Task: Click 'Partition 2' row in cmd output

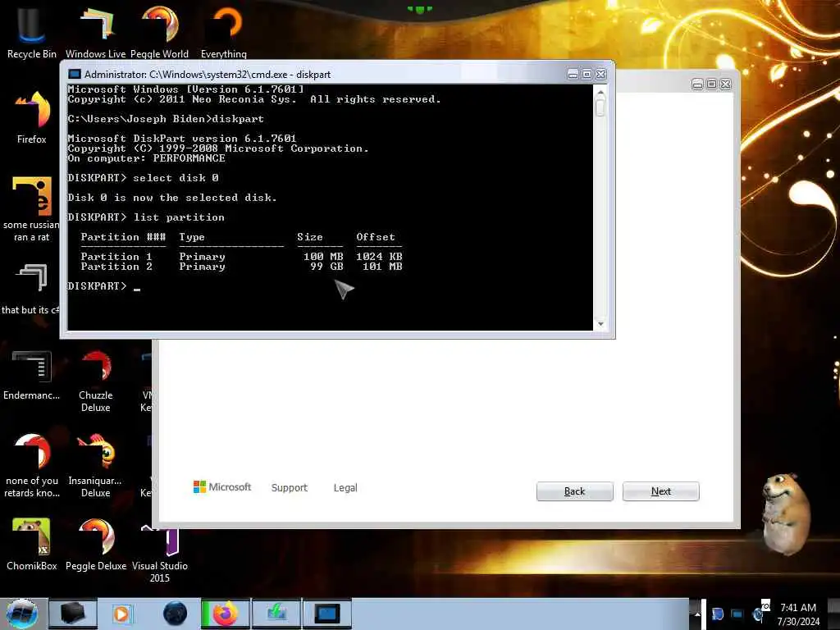Action: click(x=241, y=267)
